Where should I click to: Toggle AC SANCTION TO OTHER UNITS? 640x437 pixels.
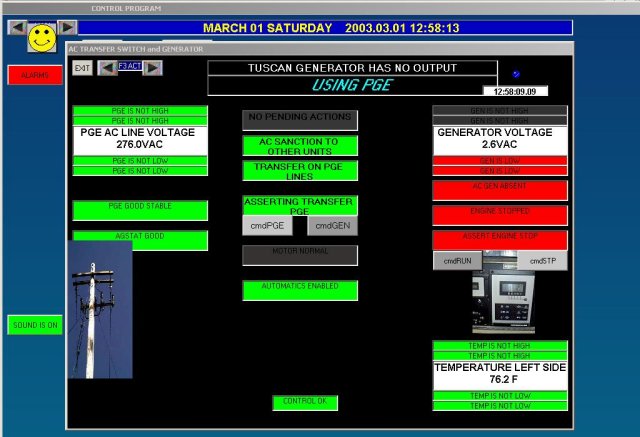coord(299,146)
